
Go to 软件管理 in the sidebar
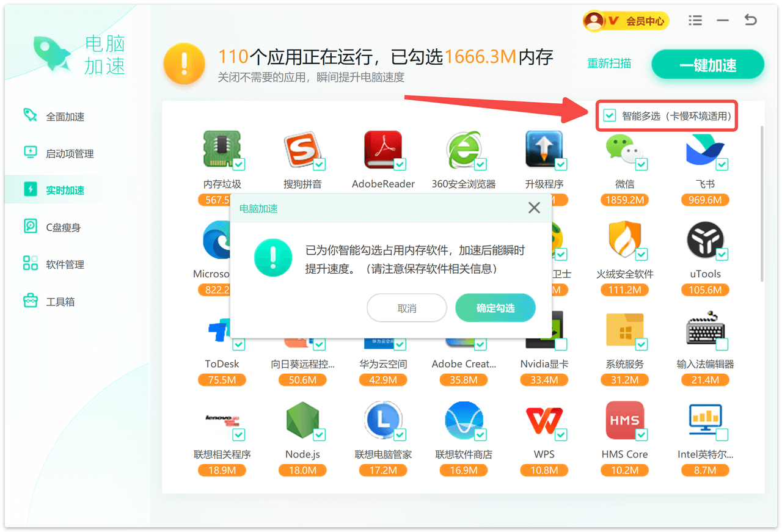[x=65, y=264]
